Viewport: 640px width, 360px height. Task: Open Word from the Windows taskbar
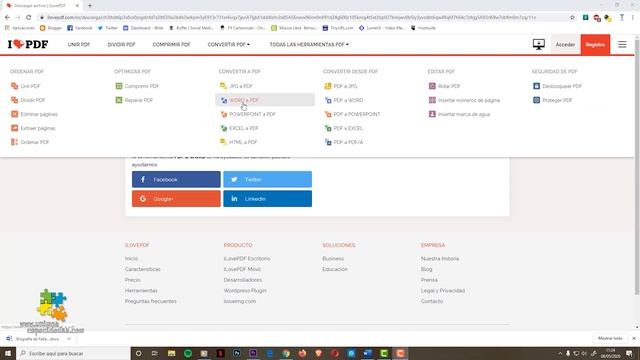click(x=367, y=353)
